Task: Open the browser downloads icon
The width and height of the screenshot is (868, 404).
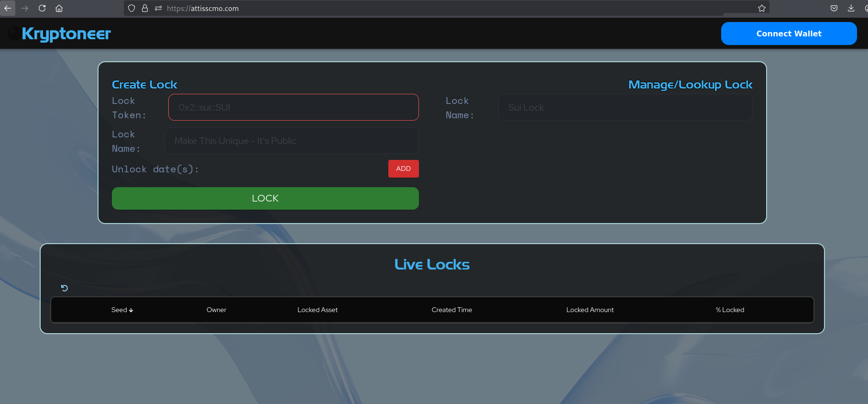Action: 851,8
